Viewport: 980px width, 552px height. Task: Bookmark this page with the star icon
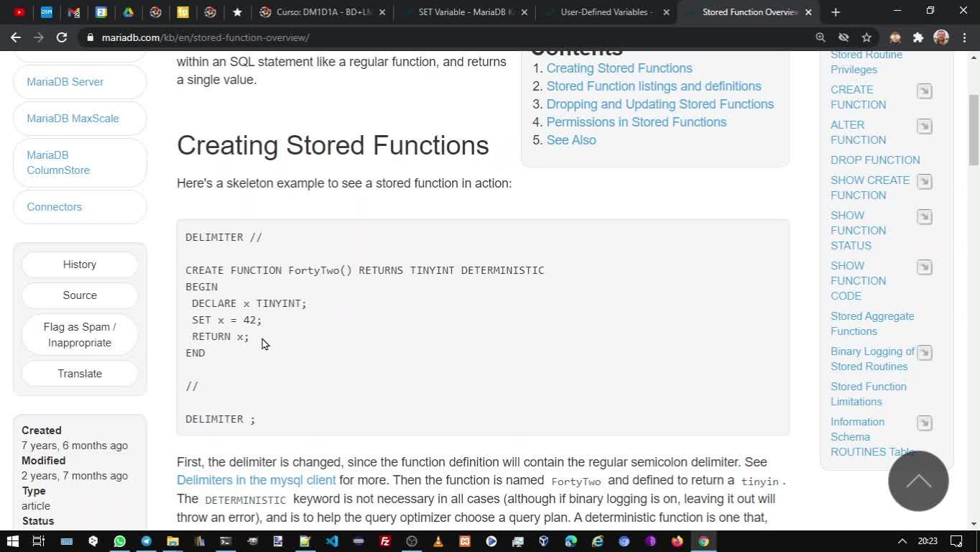pos(866,37)
